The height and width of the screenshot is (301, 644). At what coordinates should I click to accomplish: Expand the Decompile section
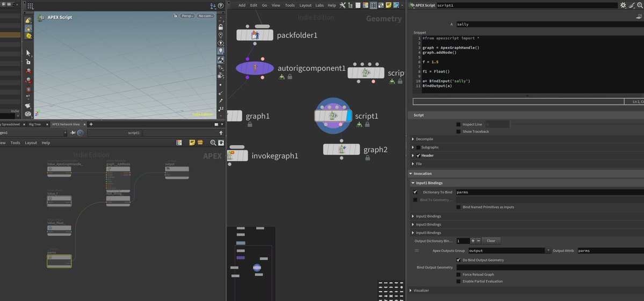413,139
